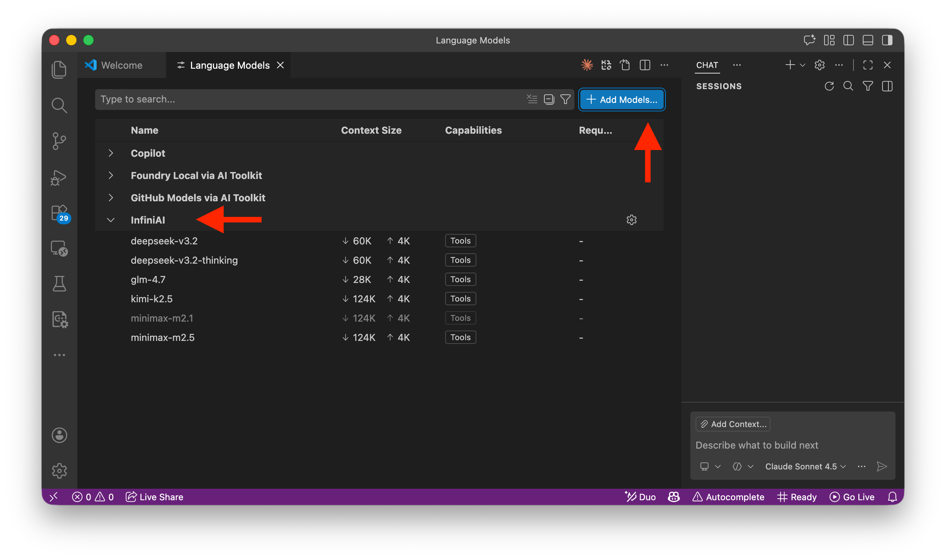Toggle the secondary side bar layout button
946x560 pixels.
pos(887,40)
